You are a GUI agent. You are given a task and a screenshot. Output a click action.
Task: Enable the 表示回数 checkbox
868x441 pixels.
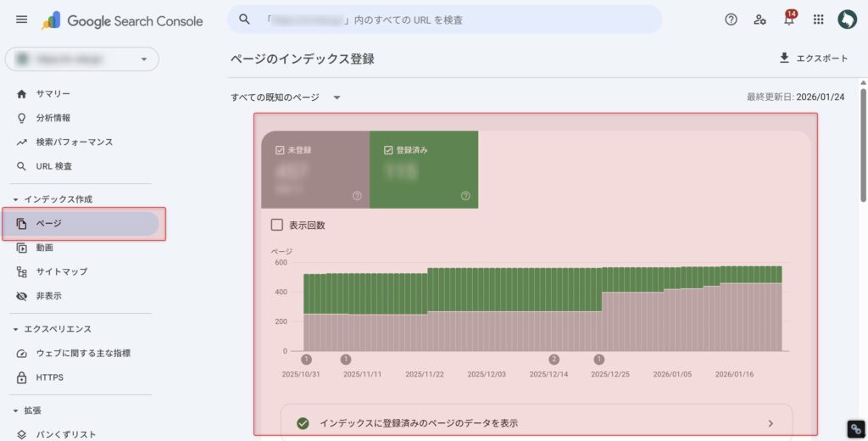click(x=276, y=225)
